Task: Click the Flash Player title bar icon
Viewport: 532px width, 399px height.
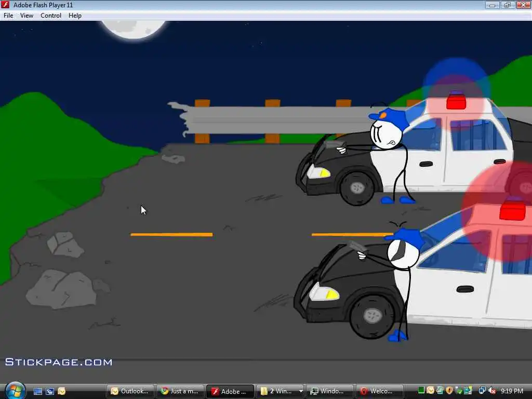Action: pos(5,5)
